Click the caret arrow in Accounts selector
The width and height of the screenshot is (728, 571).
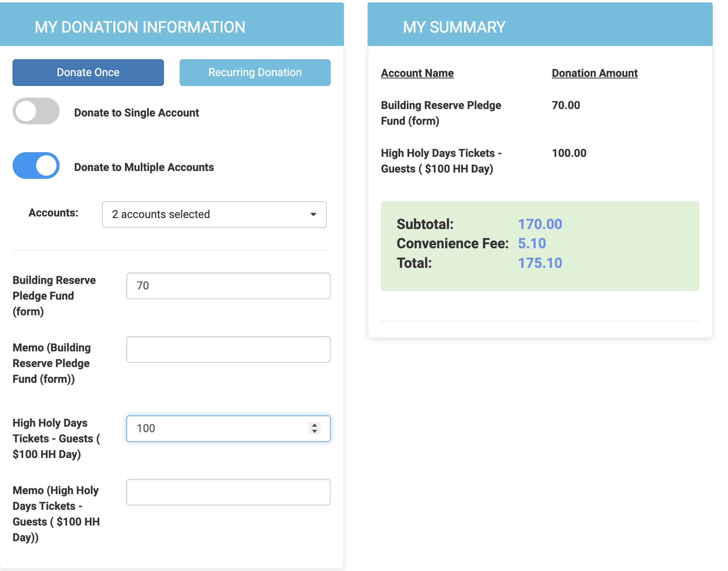[x=313, y=215]
